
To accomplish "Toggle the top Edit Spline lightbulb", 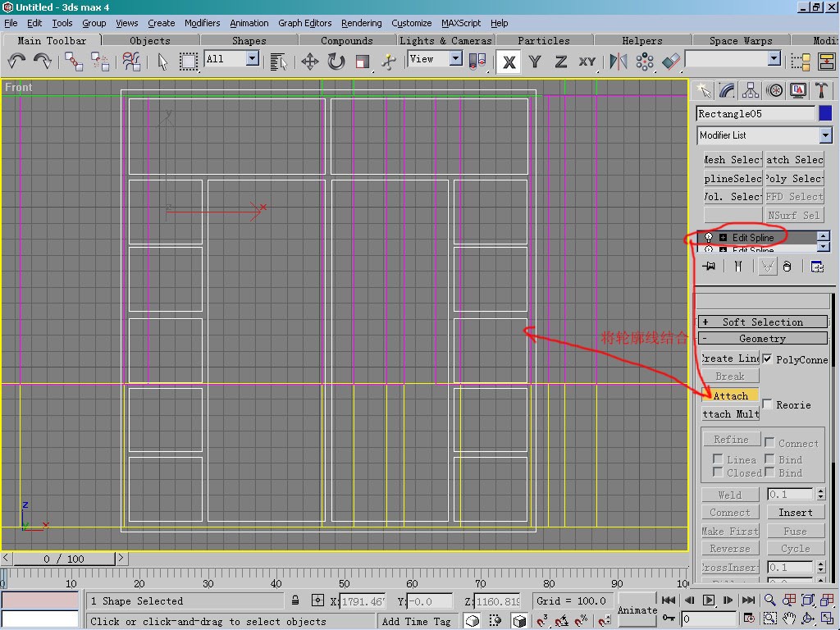I will click(709, 237).
